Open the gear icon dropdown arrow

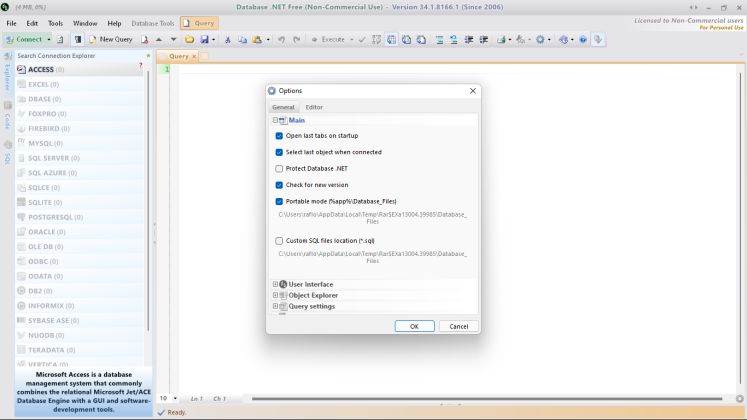point(549,40)
